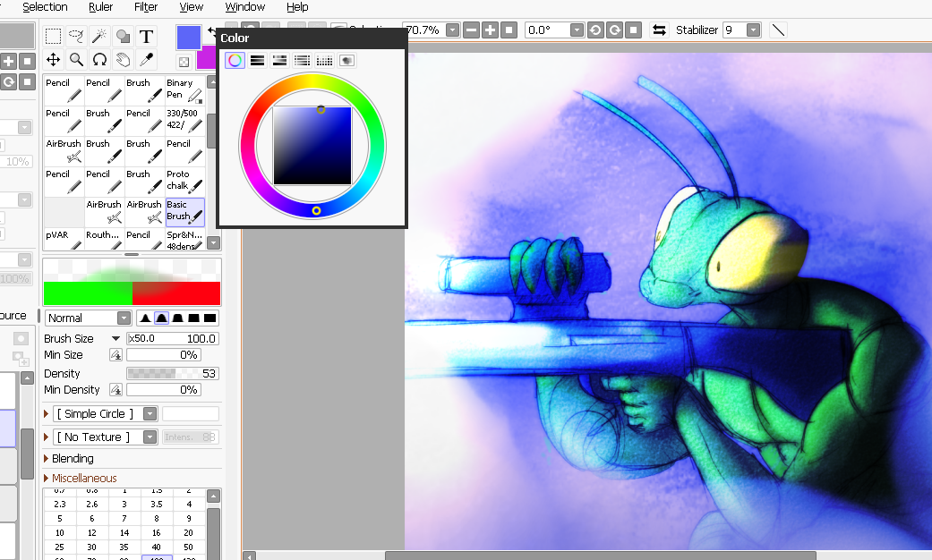Choose the fourth brush edge shape

(x=193, y=318)
